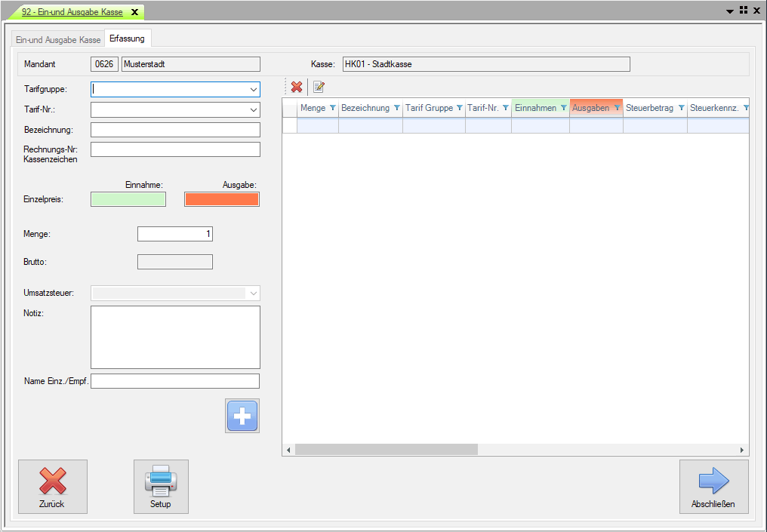Click the Bezeichnung text field

(175, 130)
